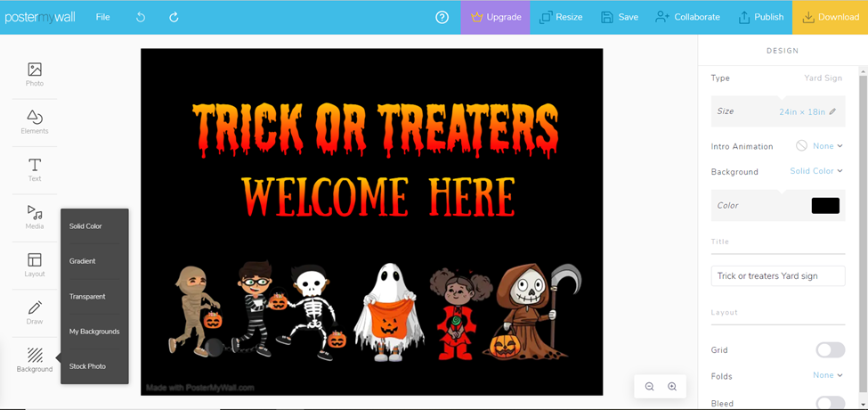The height and width of the screenshot is (410, 868).
Task: Open the Background Solid Color dropdown
Action: [816, 171]
